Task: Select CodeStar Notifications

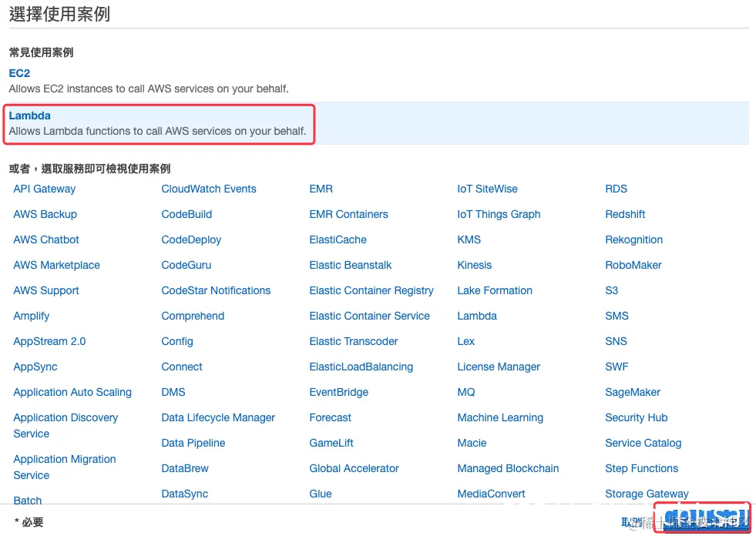Action: click(x=216, y=290)
